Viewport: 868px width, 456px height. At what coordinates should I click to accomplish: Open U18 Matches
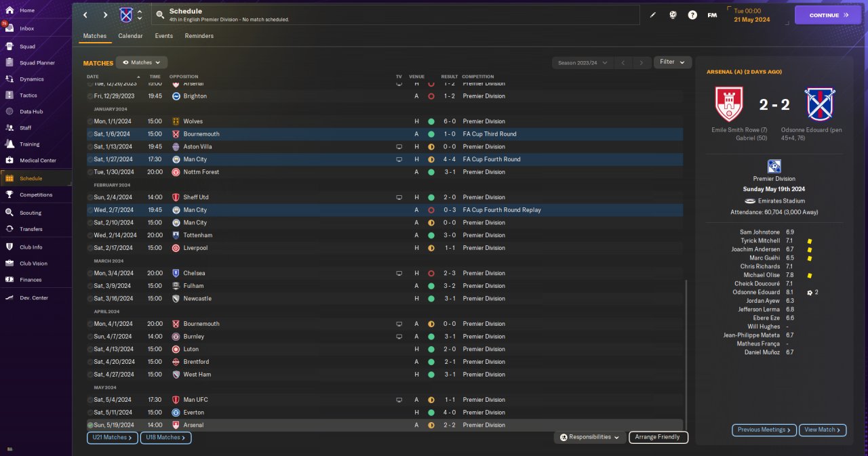(165, 438)
